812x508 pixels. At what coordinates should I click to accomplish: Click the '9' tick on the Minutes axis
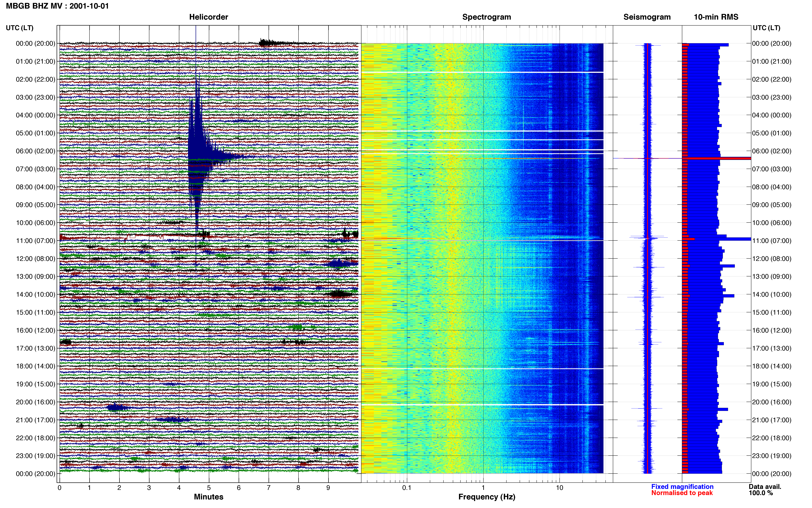[x=328, y=487]
